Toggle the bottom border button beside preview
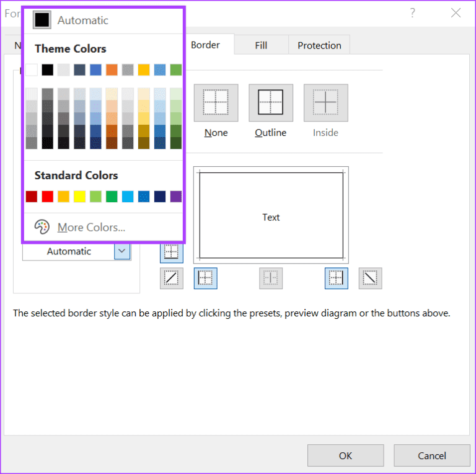This screenshot has width=476, height=474. (x=172, y=253)
